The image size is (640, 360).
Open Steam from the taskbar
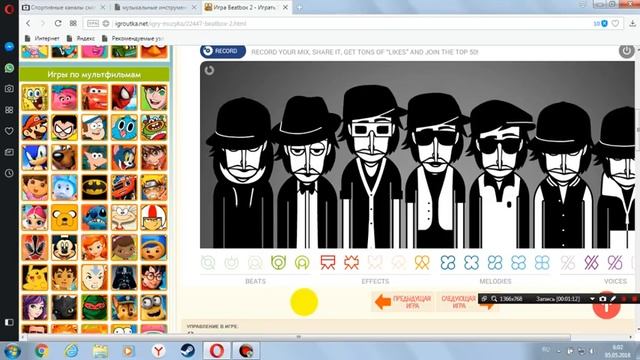187,351
